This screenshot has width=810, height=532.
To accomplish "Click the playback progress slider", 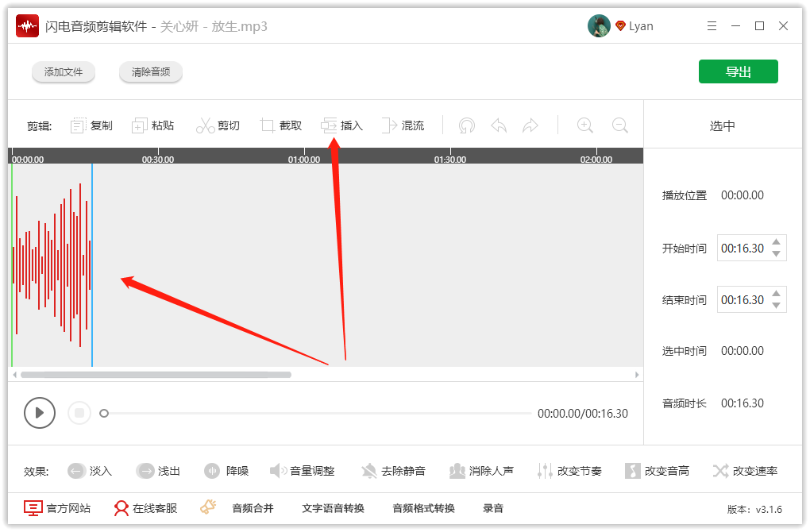I will pos(318,413).
